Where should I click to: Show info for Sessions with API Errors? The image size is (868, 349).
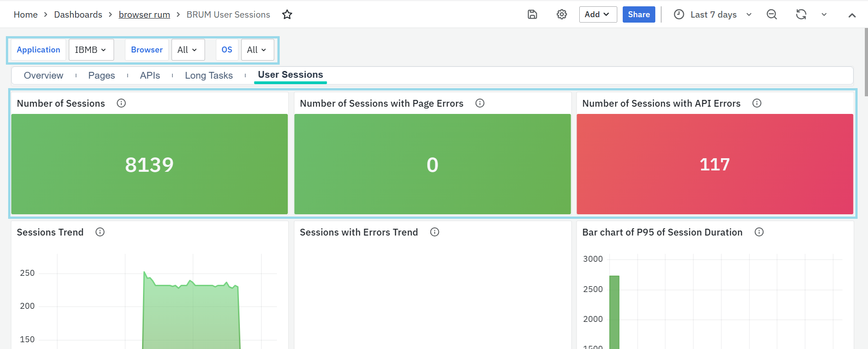757,103
